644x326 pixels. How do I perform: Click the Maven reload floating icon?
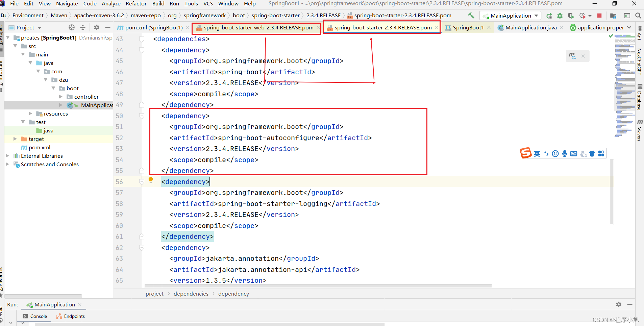point(572,56)
